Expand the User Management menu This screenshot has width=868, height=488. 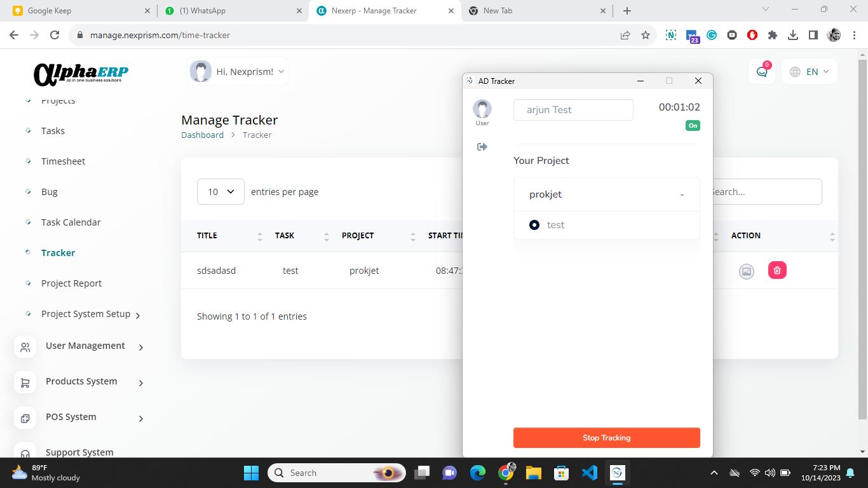(85, 346)
